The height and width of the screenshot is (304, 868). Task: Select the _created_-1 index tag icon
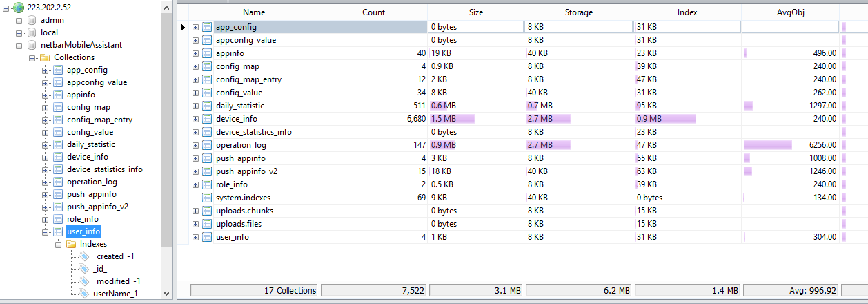click(84, 256)
